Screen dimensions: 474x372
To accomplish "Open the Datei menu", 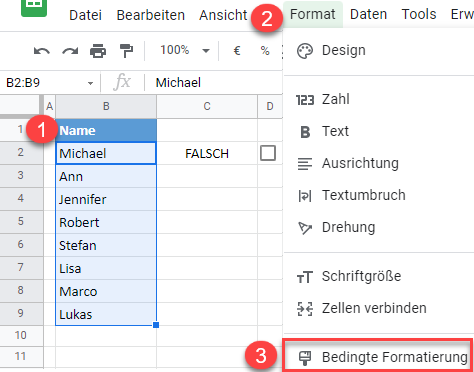I will 85,15.
